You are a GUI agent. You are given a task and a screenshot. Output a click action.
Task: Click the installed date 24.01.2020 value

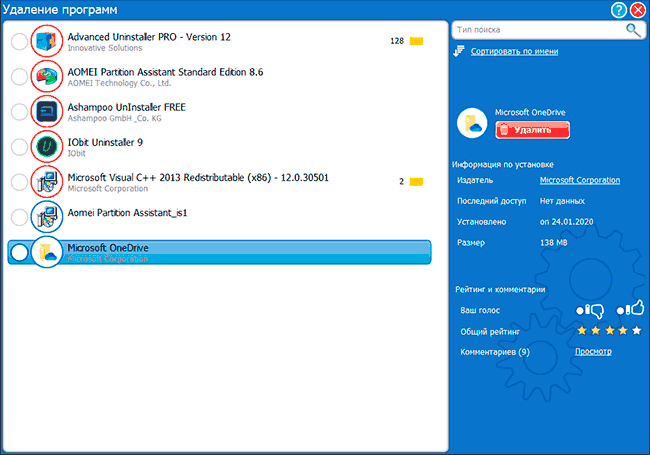pyautogui.click(x=566, y=222)
